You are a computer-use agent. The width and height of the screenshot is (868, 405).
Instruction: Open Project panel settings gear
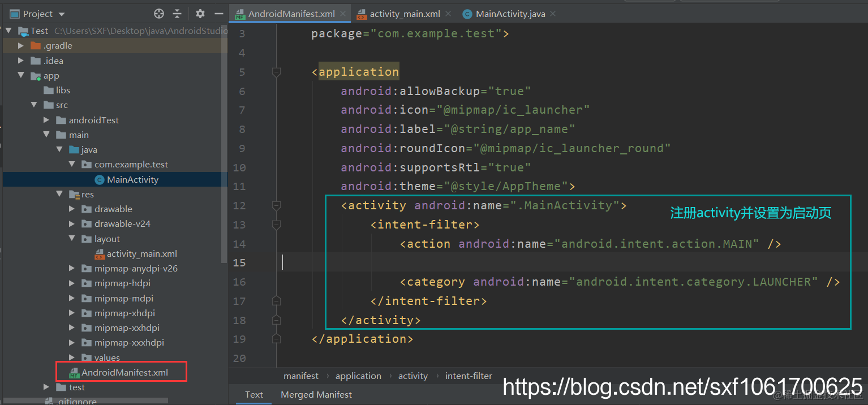click(x=200, y=14)
